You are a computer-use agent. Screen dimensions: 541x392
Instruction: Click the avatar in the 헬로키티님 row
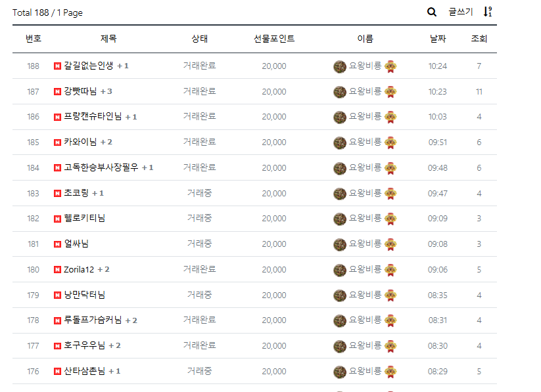coord(340,218)
